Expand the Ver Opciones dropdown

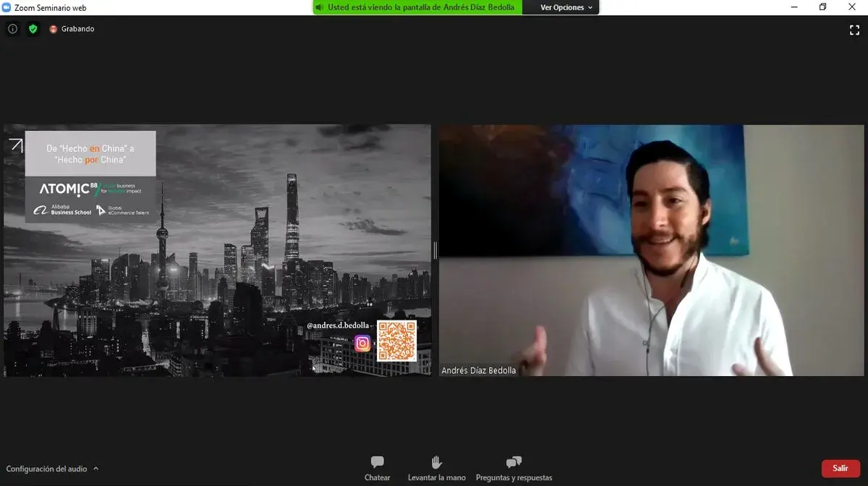pyautogui.click(x=566, y=7)
